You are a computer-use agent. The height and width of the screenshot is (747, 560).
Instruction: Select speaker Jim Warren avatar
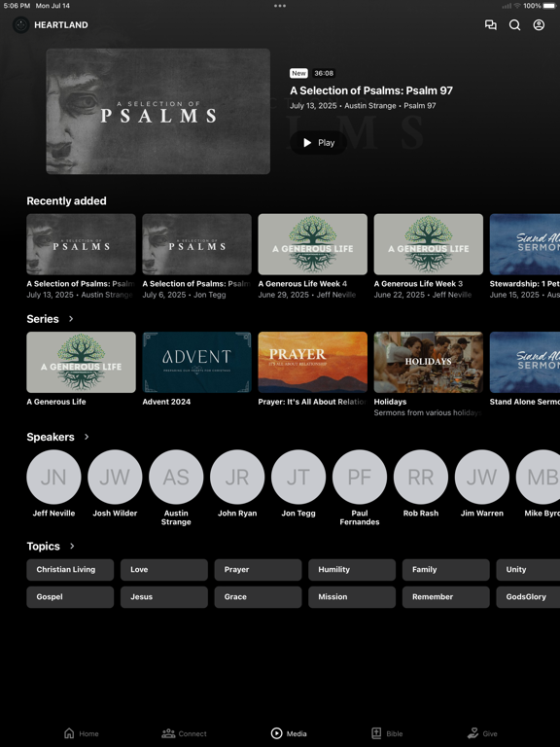[x=482, y=477]
